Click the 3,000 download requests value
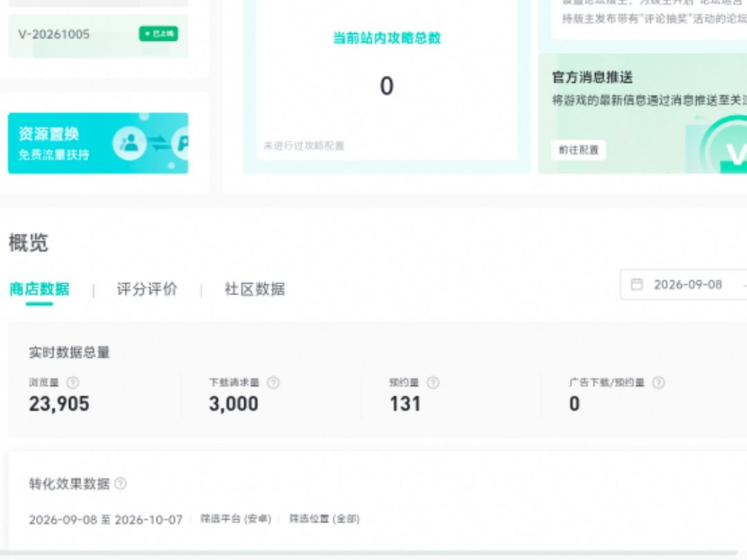747x560 pixels. point(234,404)
